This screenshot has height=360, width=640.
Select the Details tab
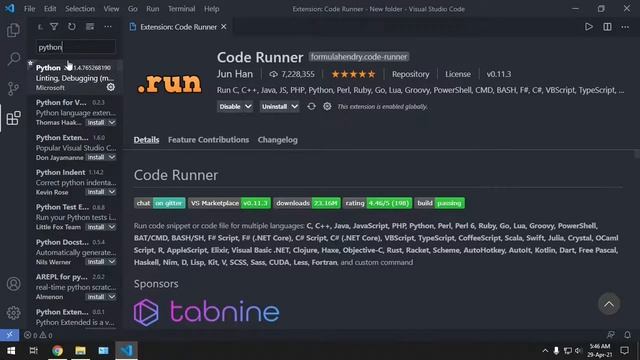(x=146, y=140)
